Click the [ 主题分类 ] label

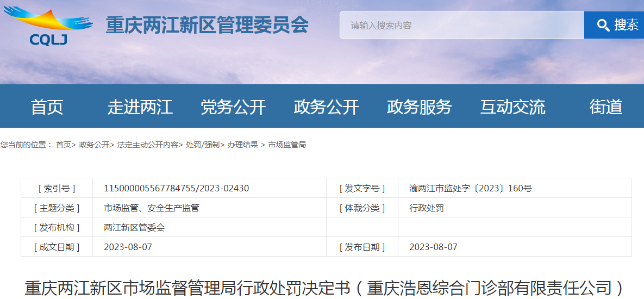point(57,208)
